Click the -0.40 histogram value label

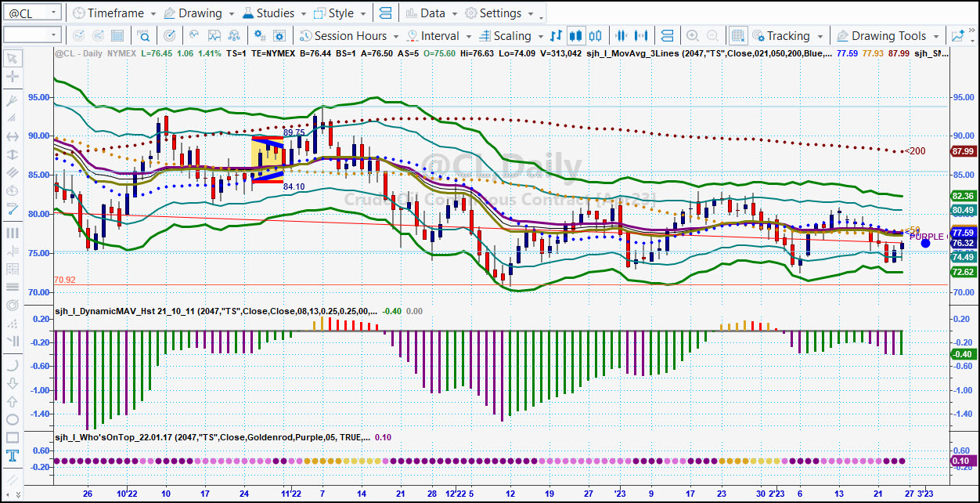coord(964,354)
